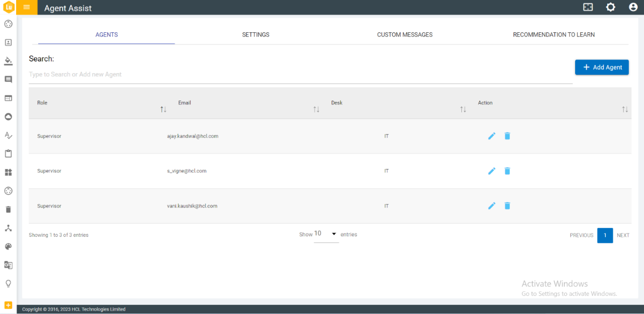Viewport: 644px width, 314px height.
Task: Click the orange Lu logo icon
Action: click(x=8, y=7)
